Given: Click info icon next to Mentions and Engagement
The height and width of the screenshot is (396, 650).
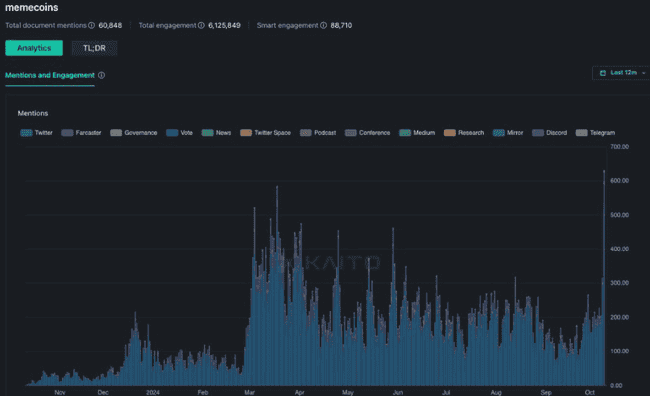Looking at the screenshot, I should point(102,75).
